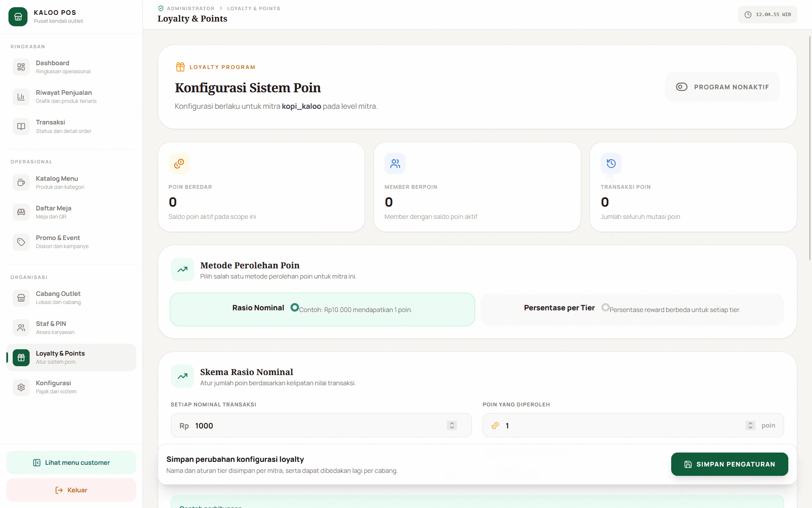This screenshot has width=812, height=508.
Task: Select the Rasio Nominal radio option
Action: [x=295, y=307]
